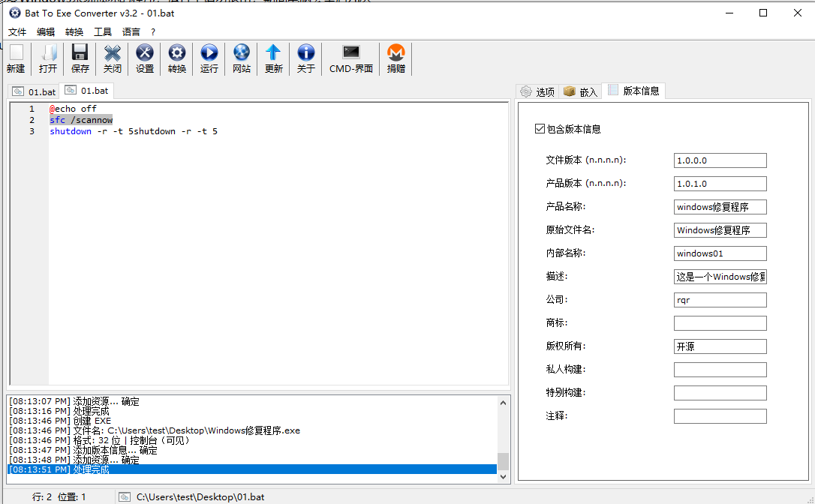Click the 关闭 (Close) toolbar icon
The image size is (815, 504).
[x=113, y=58]
